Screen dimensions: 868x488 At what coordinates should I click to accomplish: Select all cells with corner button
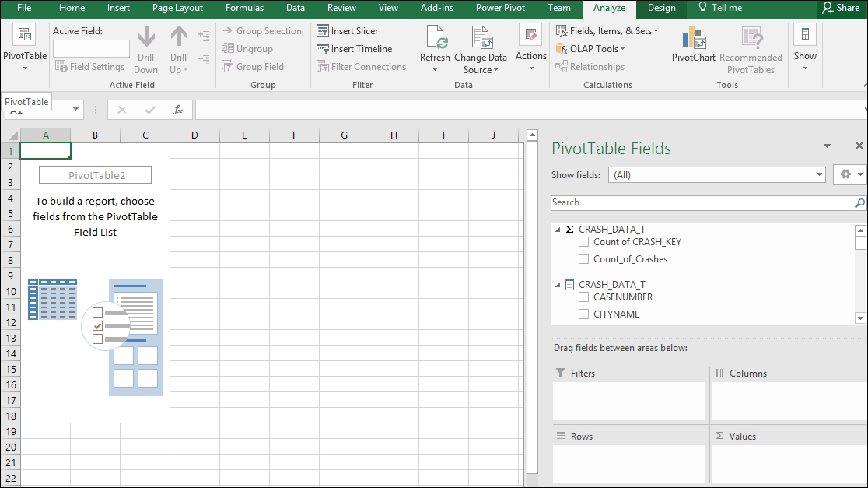pyautogui.click(x=11, y=135)
